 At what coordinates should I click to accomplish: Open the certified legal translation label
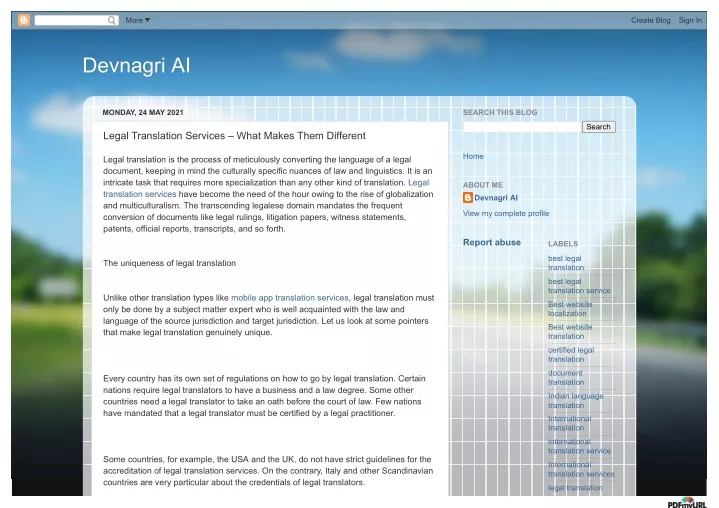[x=571, y=354]
